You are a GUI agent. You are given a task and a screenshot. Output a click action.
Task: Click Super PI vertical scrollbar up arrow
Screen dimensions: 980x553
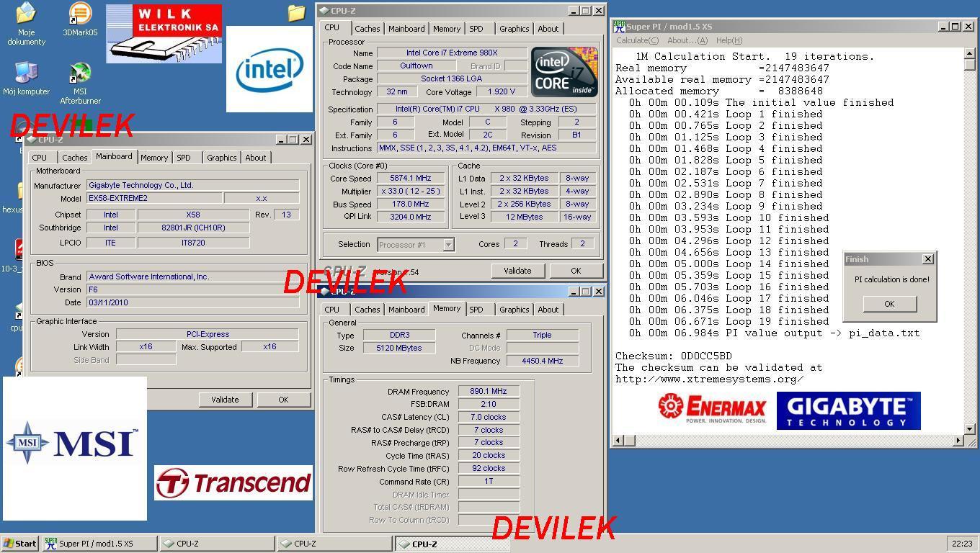point(970,54)
